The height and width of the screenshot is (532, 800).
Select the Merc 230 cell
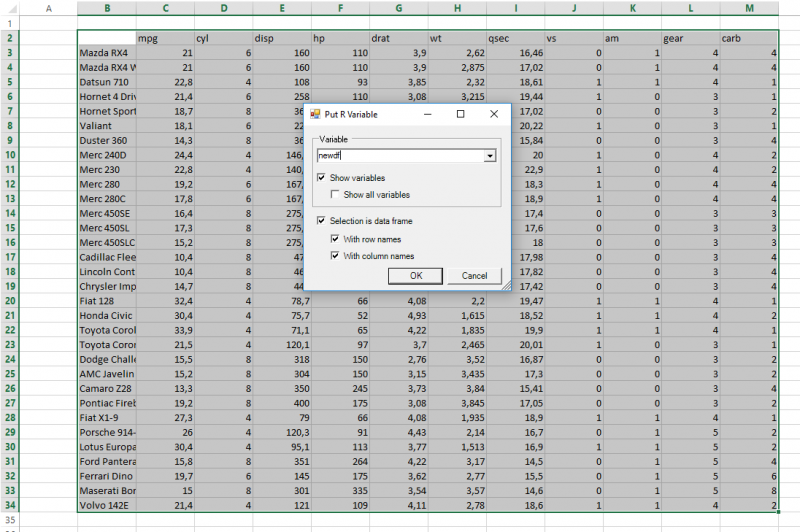pyautogui.click(x=107, y=170)
